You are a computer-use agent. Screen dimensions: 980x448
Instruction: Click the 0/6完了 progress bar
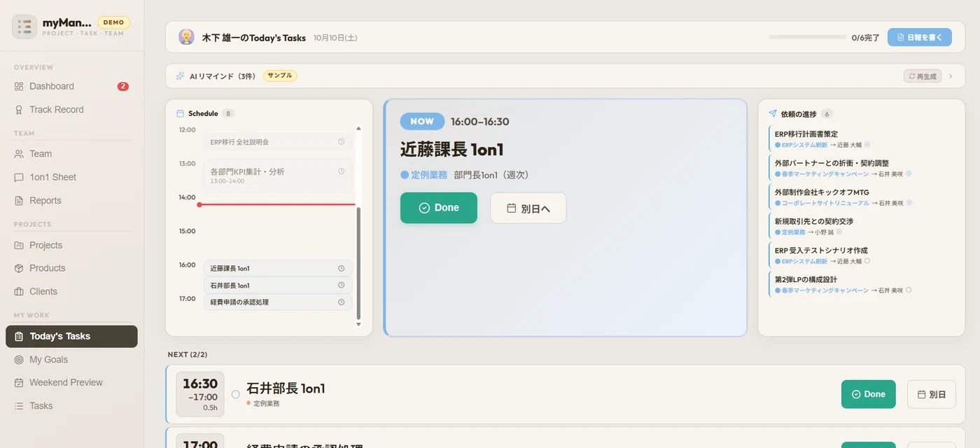click(807, 37)
